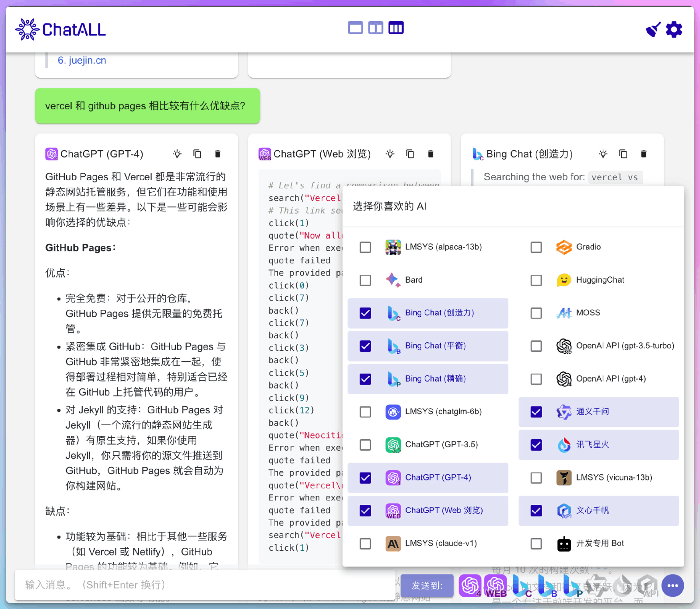Enable the MOSS checkbox
This screenshot has width=700, height=609.
tap(536, 313)
